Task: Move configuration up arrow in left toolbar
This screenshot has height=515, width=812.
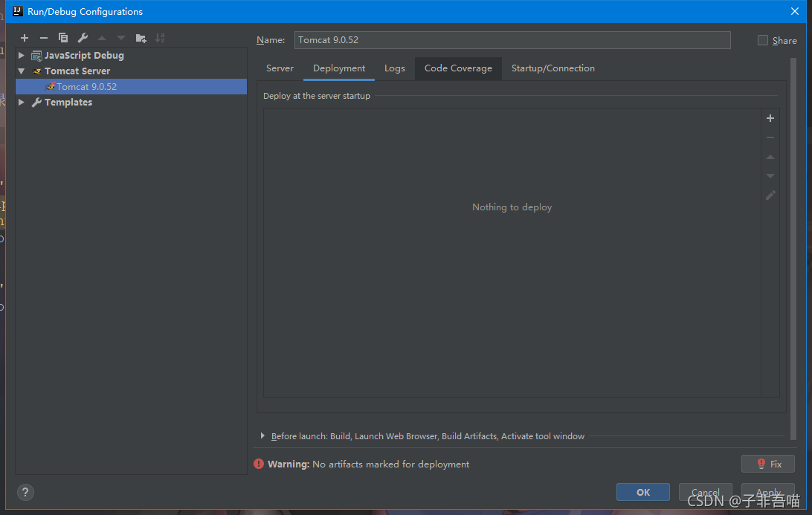Action: [102, 38]
